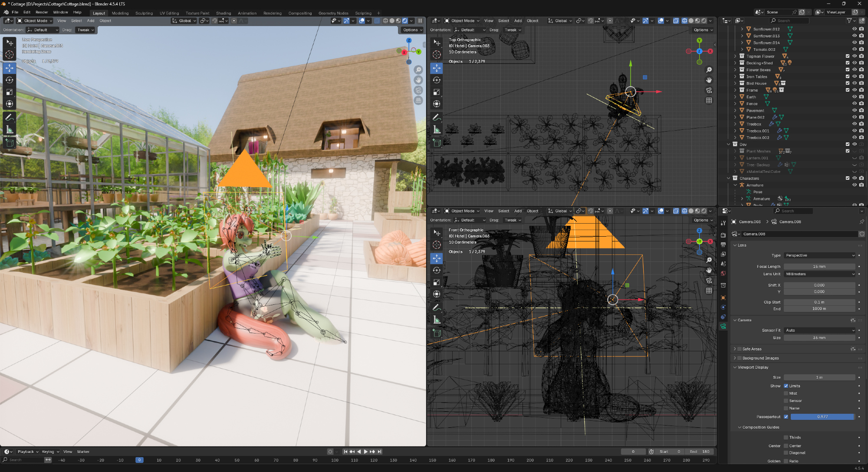Click Options button in left viewport
Image resolution: width=868 pixels, height=472 pixels.
pos(412,30)
